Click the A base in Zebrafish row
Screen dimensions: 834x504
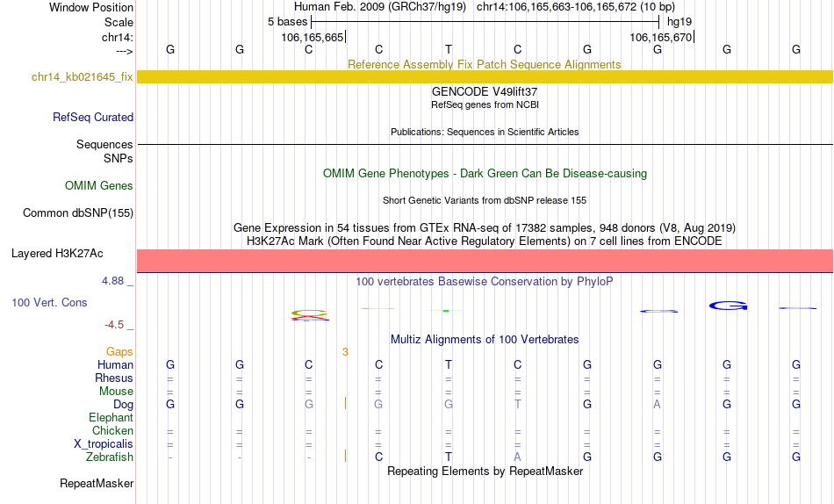click(518, 457)
